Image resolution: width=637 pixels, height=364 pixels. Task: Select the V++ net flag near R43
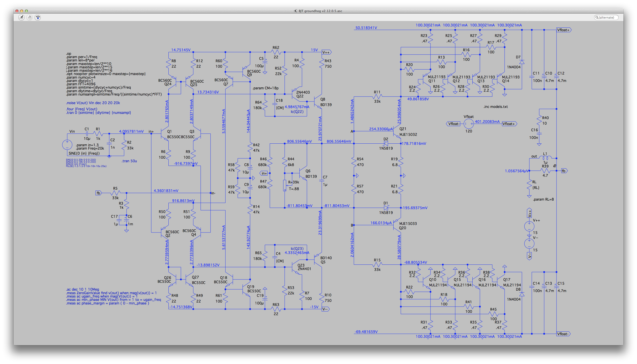[x=326, y=52]
